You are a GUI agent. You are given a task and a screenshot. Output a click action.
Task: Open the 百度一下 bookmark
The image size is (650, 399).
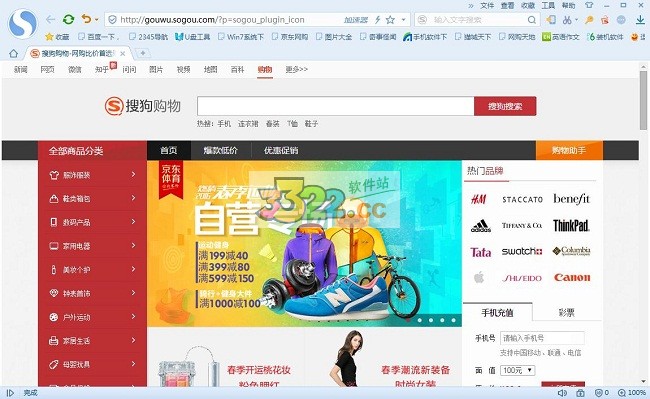pos(99,37)
